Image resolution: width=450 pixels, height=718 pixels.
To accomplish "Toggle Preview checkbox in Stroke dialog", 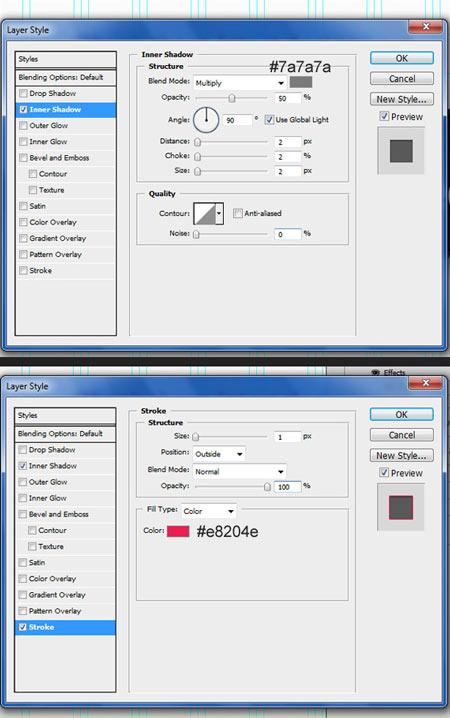I will pos(384,473).
